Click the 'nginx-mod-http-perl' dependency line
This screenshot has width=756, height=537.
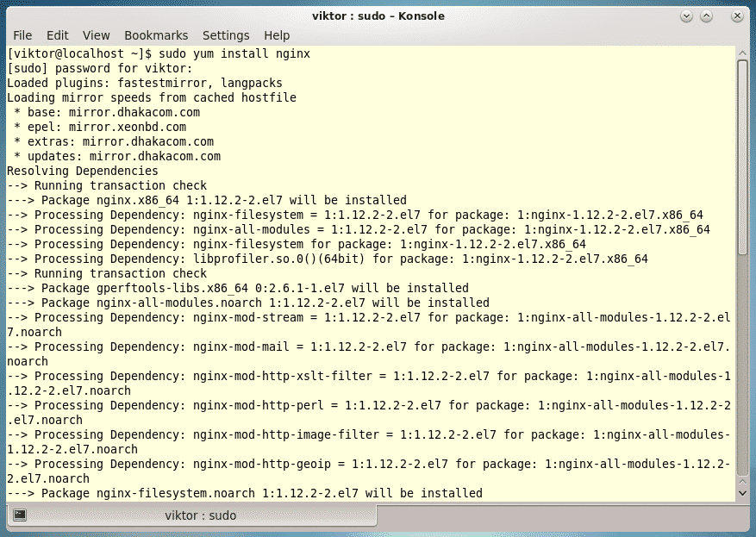pyautogui.click(x=369, y=413)
